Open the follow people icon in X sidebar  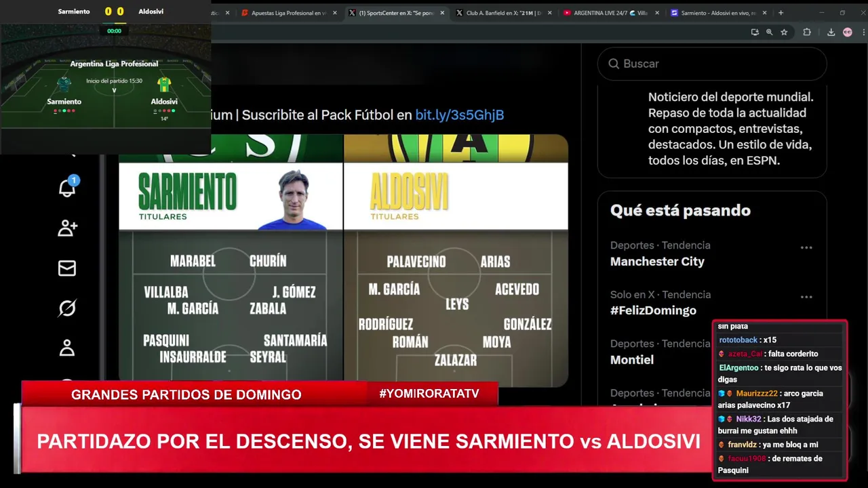coord(67,228)
